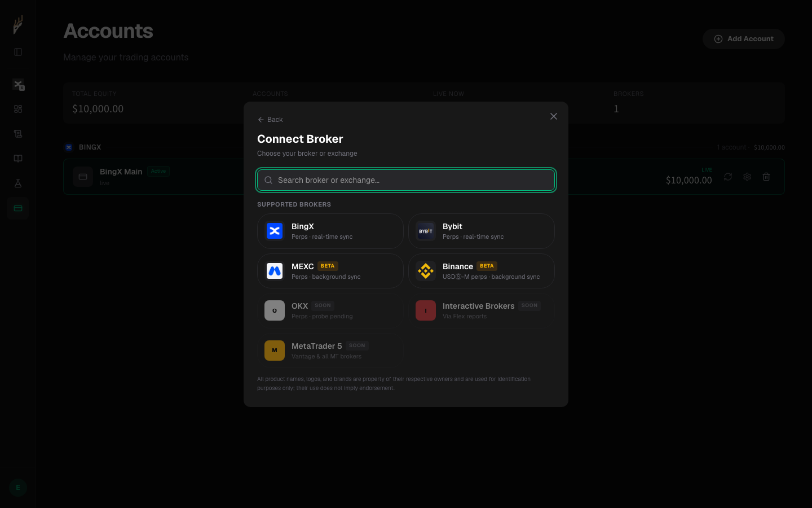
Task: Open the lab flask sidebar icon
Action: pos(18,183)
